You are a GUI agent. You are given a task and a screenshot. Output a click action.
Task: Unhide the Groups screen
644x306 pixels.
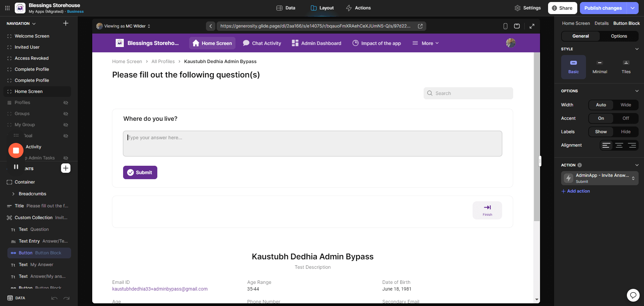66,114
